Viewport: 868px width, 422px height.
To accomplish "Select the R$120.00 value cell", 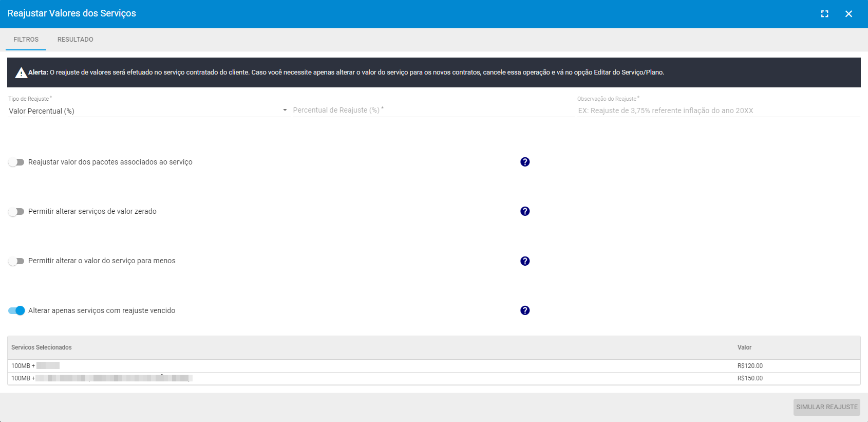I will (750, 366).
